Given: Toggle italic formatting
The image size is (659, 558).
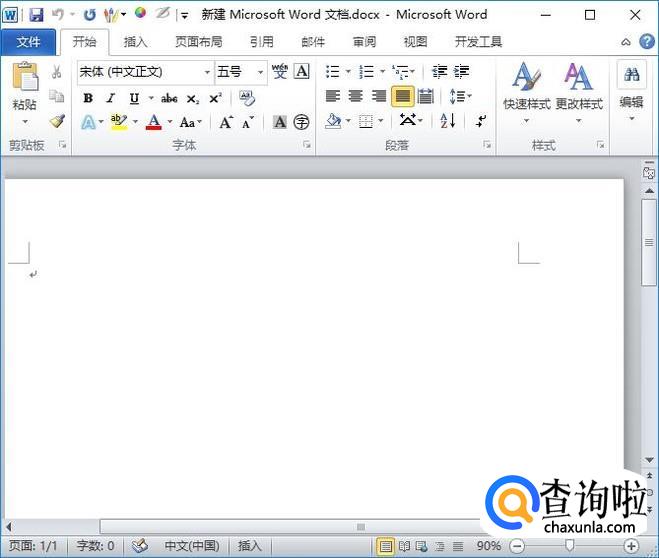Looking at the screenshot, I should point(111,98).
